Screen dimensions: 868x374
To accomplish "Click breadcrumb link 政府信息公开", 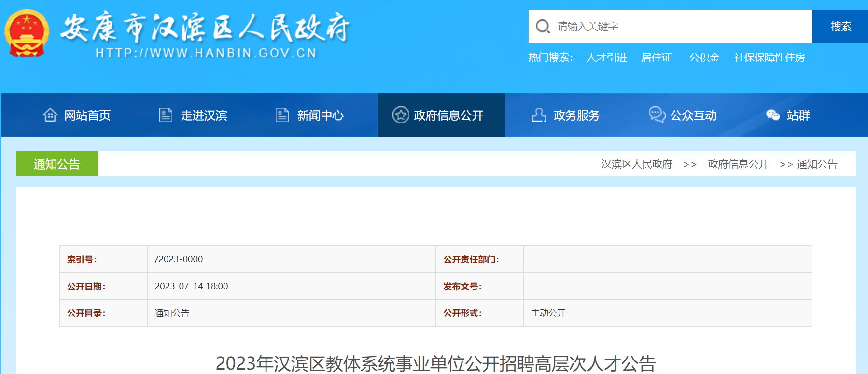I will [x=738, y=164].
